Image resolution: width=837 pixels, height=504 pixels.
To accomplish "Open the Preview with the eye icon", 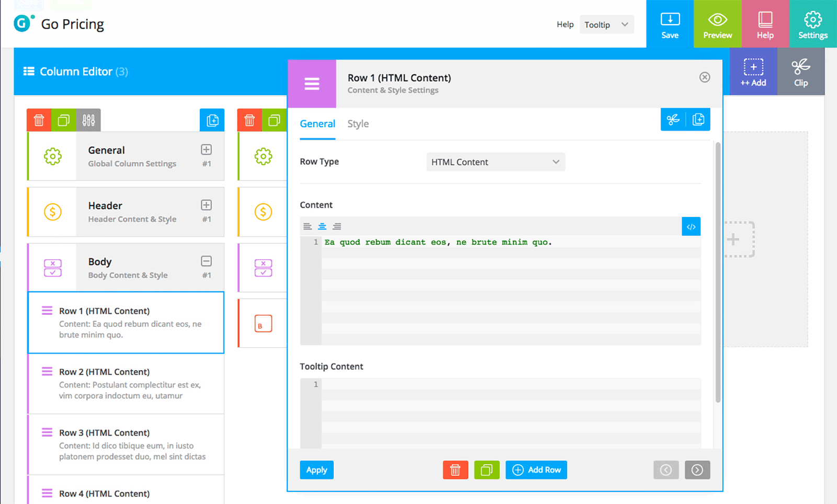I will [717, 24].
